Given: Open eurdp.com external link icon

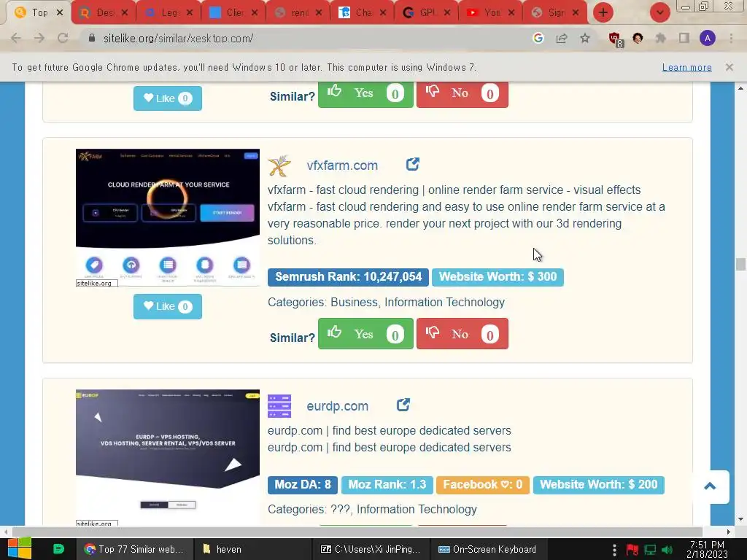Looking at the screenshot, I should click(403, 405).
